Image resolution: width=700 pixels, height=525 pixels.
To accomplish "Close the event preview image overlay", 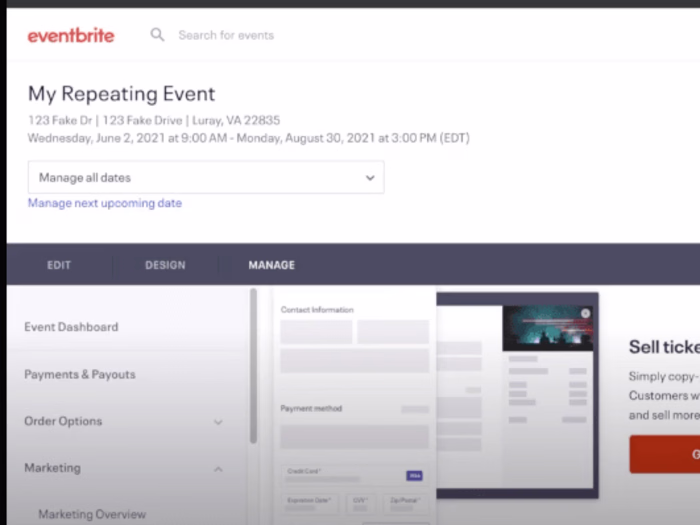I will tap(585, 314).
